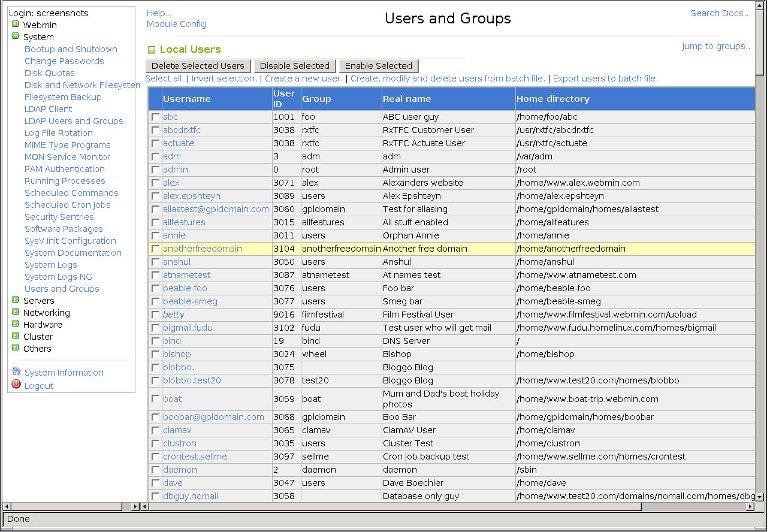Image resolution: width=767 pixels, height=532 pixels.
Task: Click the green arrow icon next to Servers
Action: (x=16, y=300)
